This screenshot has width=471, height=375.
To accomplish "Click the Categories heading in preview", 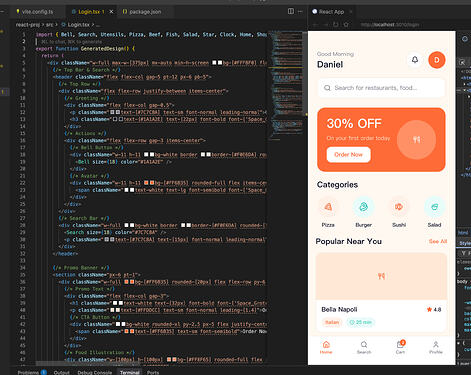I will coord(337,185).
